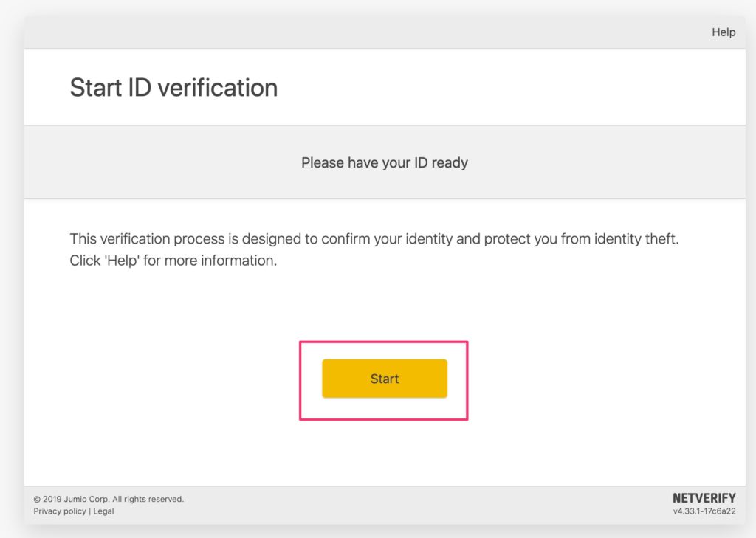Screen dimensions: 756x538
Task: Click the 'This verification process' sentence start
Action: tap(140, 239)
